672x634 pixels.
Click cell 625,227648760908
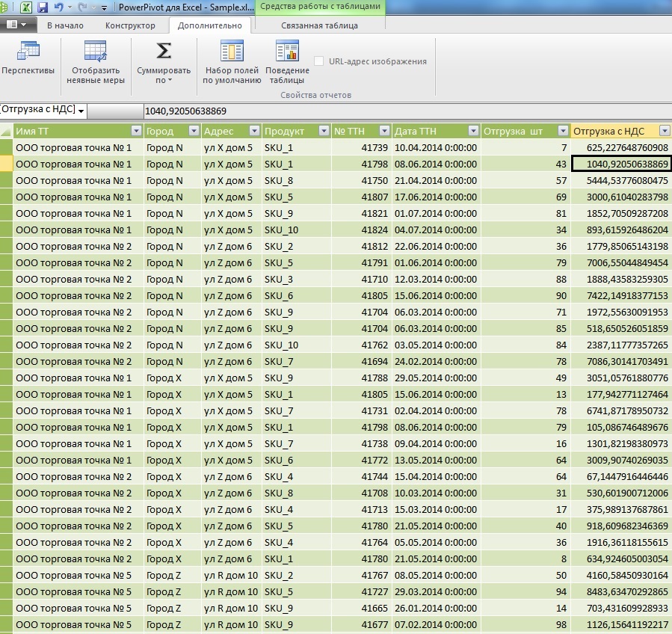point(621,148)
